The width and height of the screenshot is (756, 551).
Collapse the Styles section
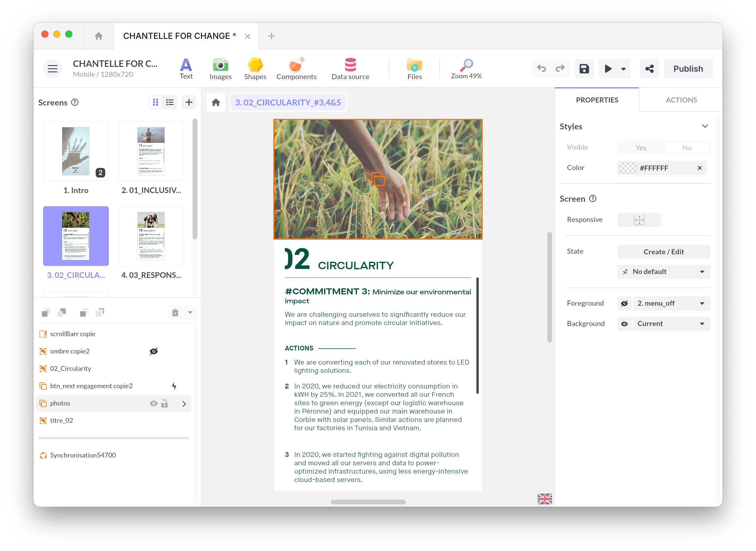pyautogui.click(x=705, y=126)
